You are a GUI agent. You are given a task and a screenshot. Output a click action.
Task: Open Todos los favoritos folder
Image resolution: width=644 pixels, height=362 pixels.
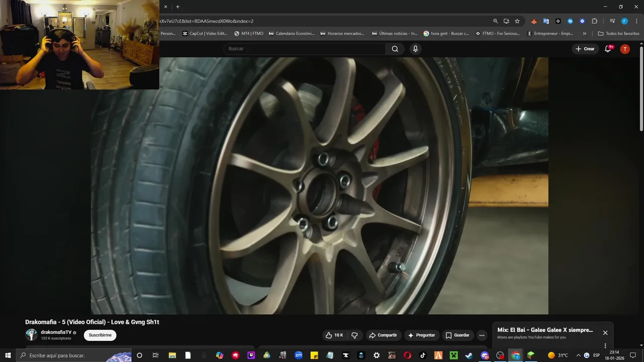618,34
